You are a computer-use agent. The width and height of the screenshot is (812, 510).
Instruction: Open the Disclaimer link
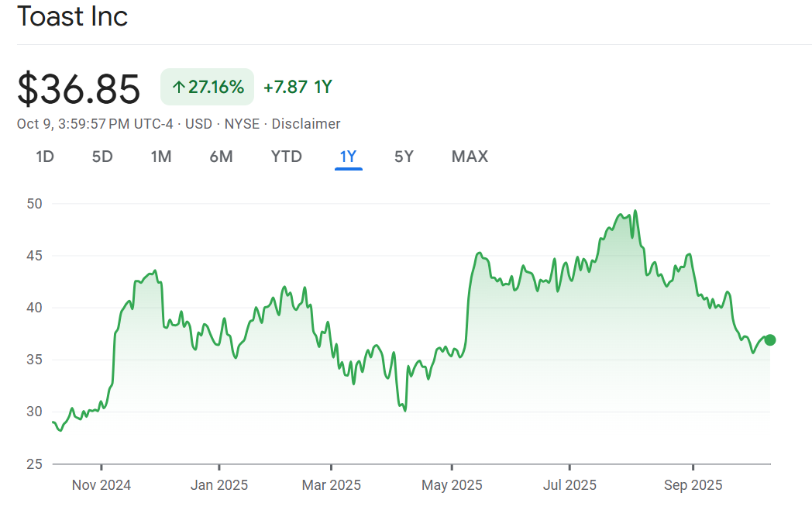305,124
